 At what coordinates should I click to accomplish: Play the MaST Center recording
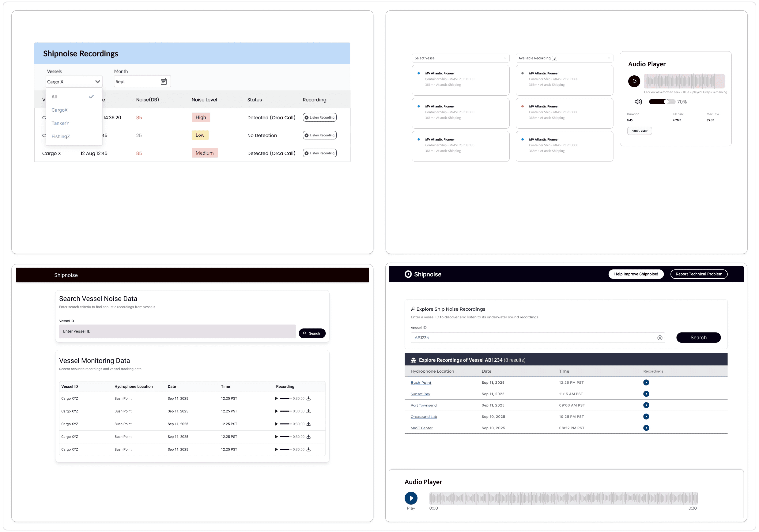(646, 428)
